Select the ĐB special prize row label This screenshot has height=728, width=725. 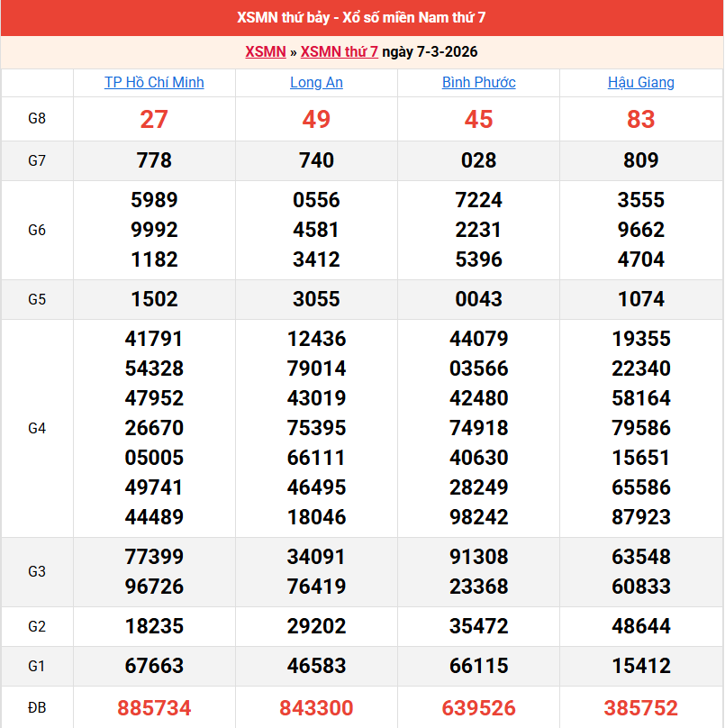37,708
